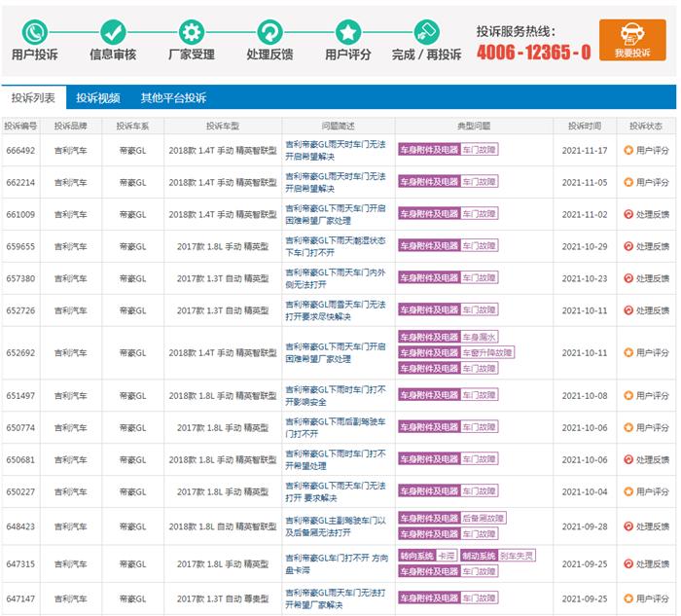The height and width of the screenshot is (616, 681).
Task: Open the 下雨天潮湿状态下车门打不开 complaint link
Action: [x=336, y=246]
